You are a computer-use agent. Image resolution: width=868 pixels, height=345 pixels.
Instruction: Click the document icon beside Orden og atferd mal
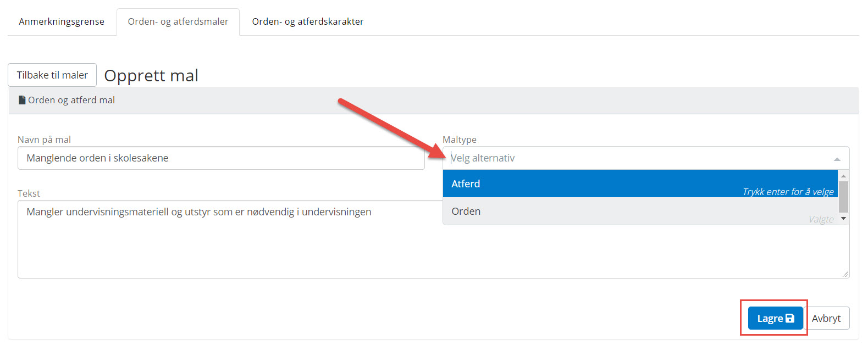22,100
